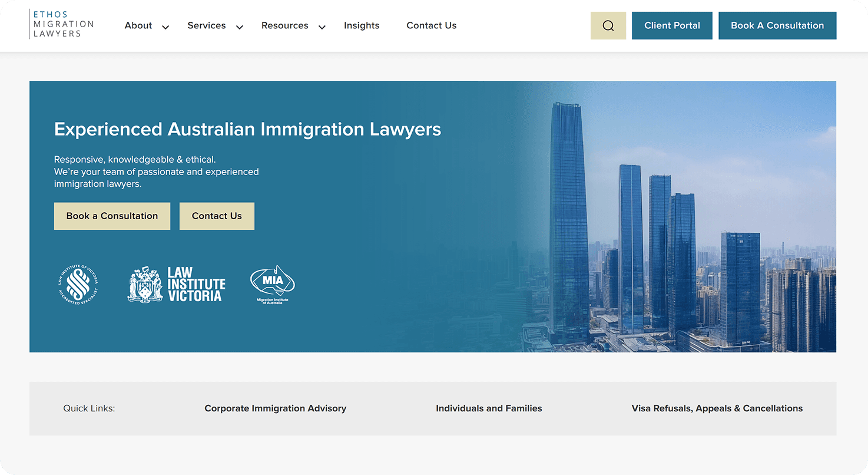Screen dimensions: 868x475
Task: Open the Services navigation item
Action: (x=207, y=25)
